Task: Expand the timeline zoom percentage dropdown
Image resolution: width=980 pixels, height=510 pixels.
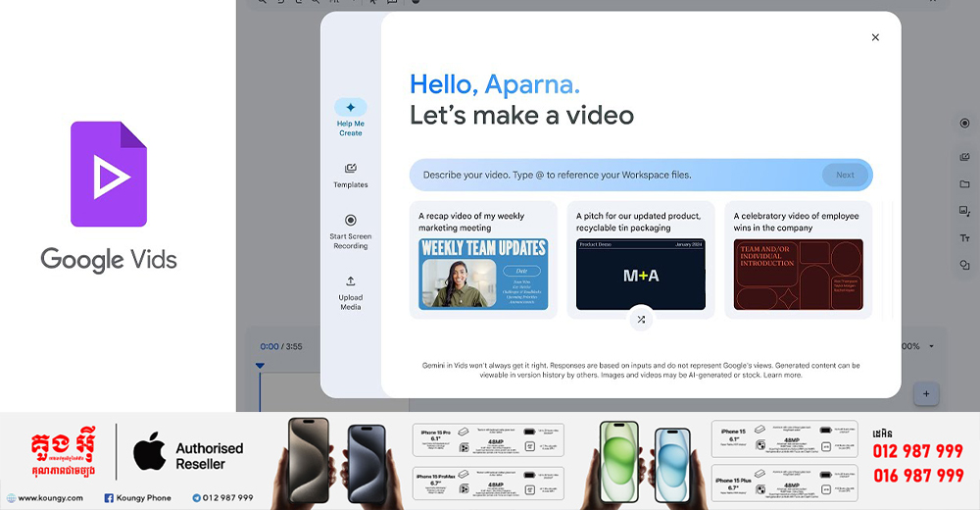Action: click(x=931, y=346)
